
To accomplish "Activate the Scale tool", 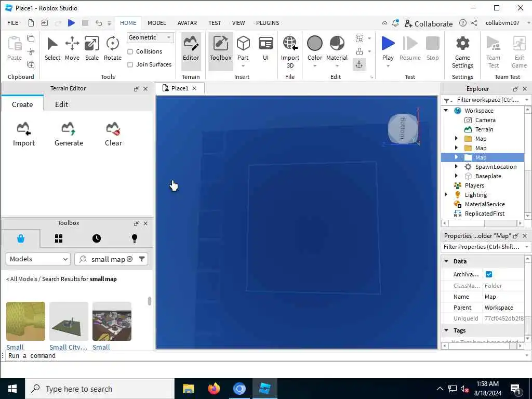I will (92, 48).
